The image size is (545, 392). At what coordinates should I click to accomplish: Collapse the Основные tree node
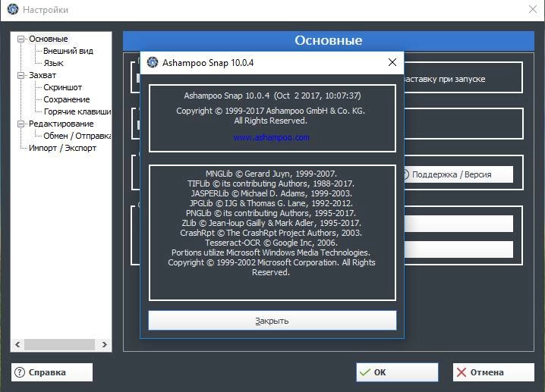click(x=20, y=39)
